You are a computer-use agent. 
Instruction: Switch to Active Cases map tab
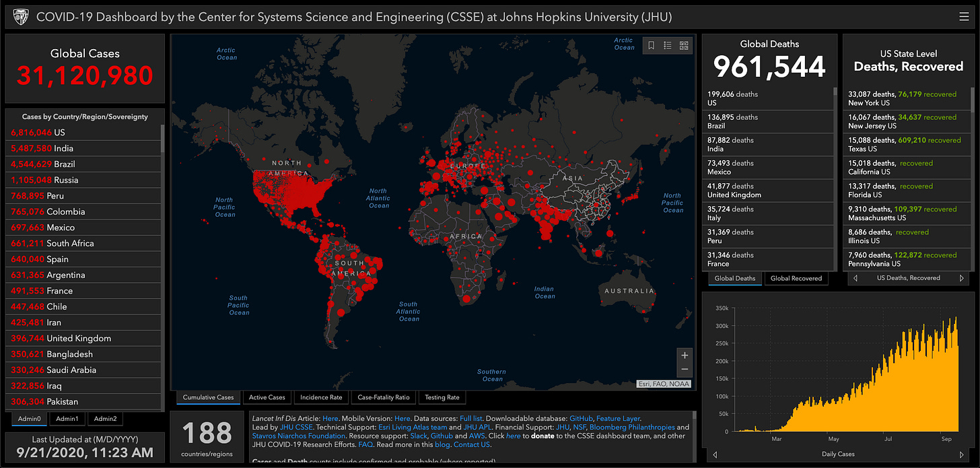point(267,397)
